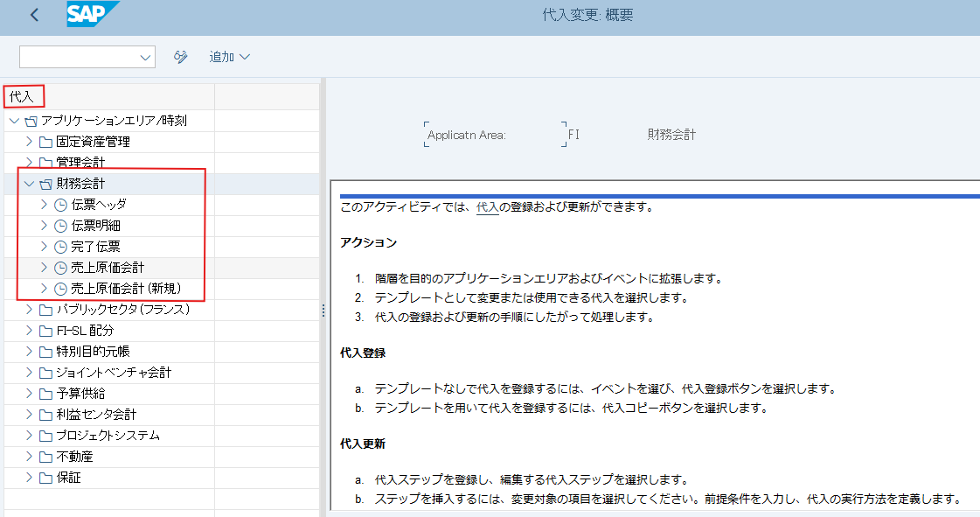Collapse the 財務会計 node
Screen dimensions: 980x517
29,184
